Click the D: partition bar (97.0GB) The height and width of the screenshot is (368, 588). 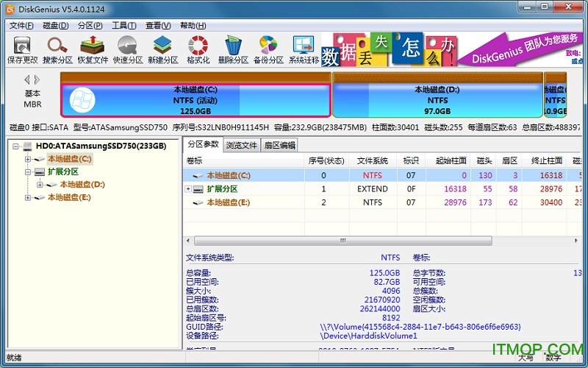pyautogui.click(x=437, y=100)
